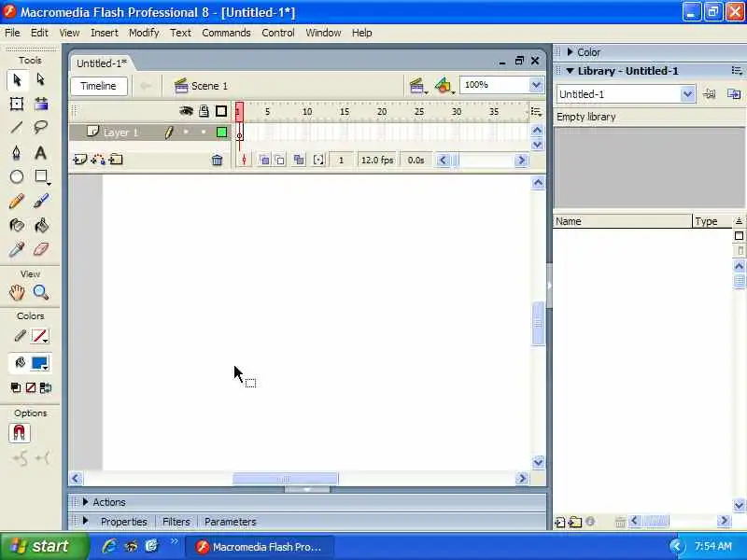Select the Lasso tool
Viewport: 747px width, 560px height.
click(41, 127)
